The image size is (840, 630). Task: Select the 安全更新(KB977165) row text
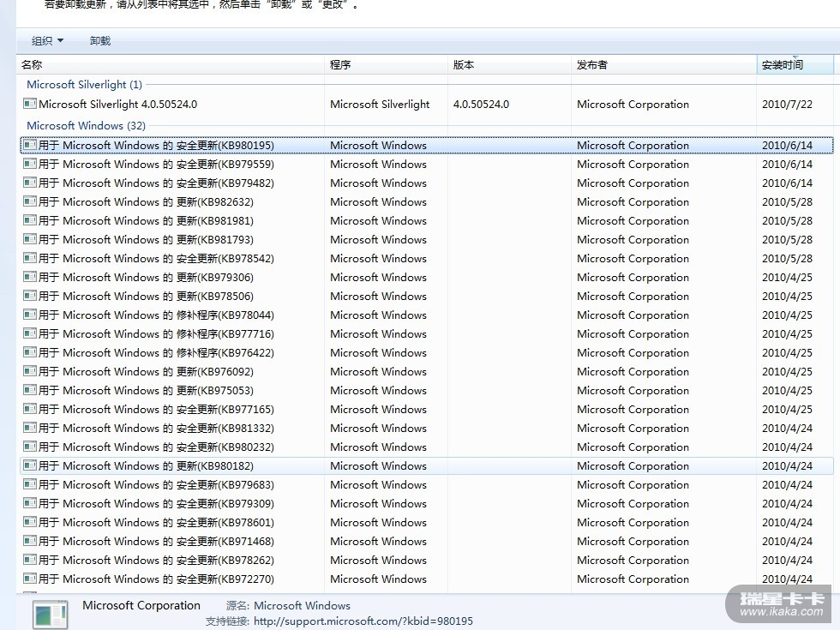tap(156, 410)
